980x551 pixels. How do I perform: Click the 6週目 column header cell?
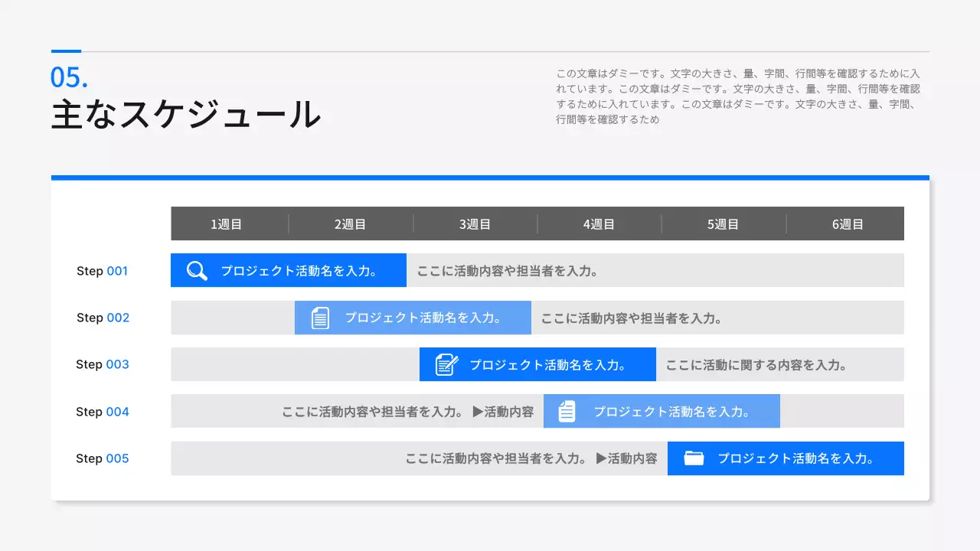pos(848,223)
